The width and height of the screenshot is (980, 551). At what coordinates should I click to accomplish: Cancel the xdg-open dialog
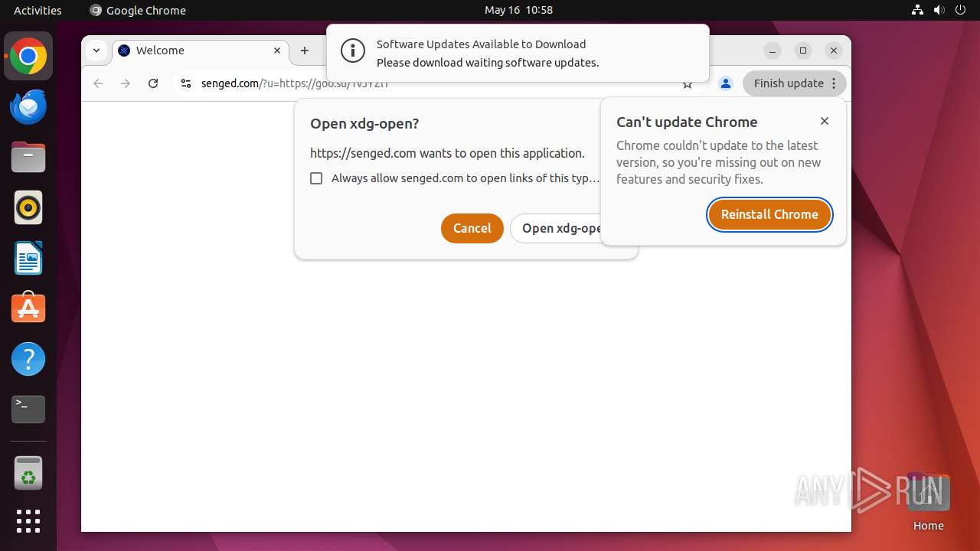[472, 228]
